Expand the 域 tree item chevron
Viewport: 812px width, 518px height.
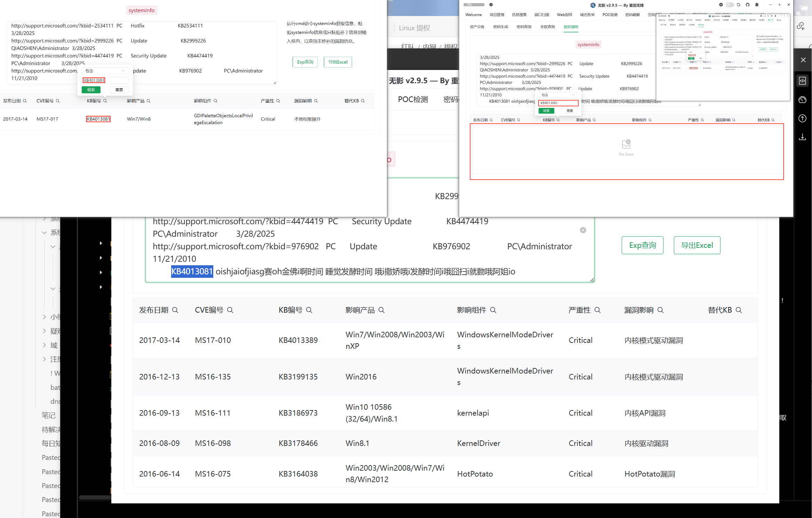tap(44, 345)
